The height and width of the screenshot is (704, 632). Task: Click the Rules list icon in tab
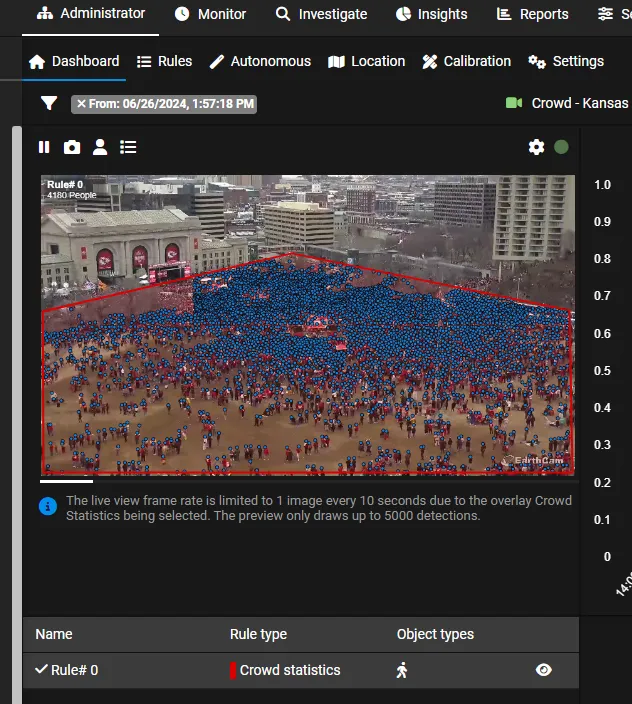click(144, 62)
